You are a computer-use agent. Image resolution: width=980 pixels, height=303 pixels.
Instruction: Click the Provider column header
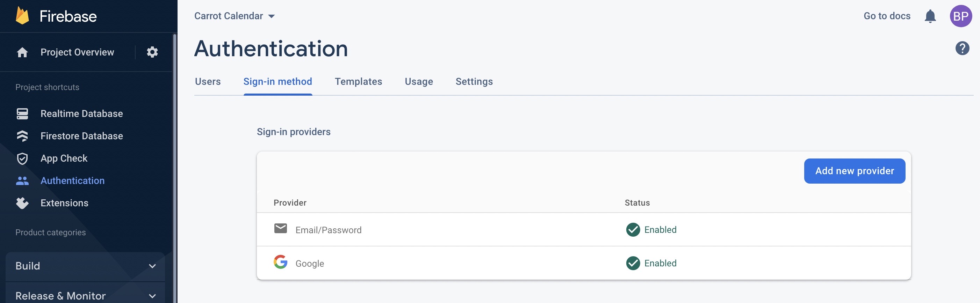[x=290, y=202]
